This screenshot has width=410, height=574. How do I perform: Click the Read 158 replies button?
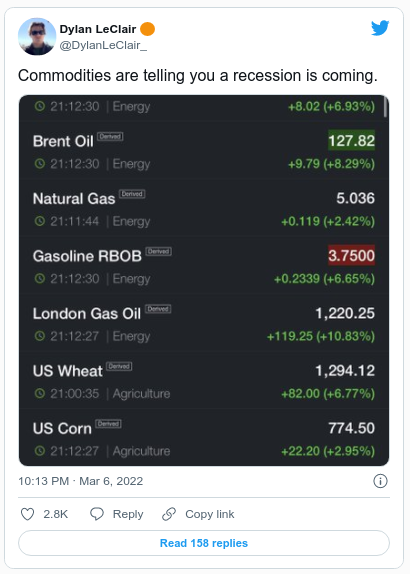(x=204, y=543)
